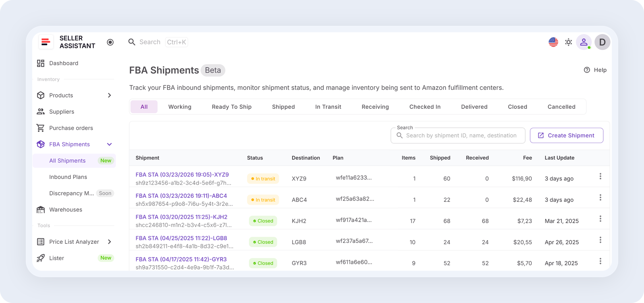Expand the Products menu chevron
This screenshot has width=644, height=303.
[109, 95]
